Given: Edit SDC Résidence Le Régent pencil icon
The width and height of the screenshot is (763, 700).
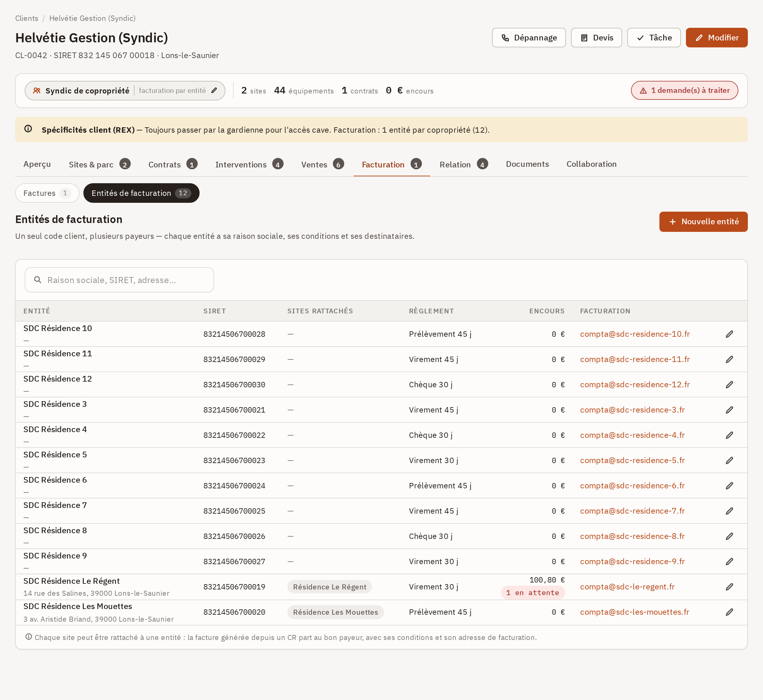Looking at the screenshot, I should pyautogui.click(x=729, y=587).
